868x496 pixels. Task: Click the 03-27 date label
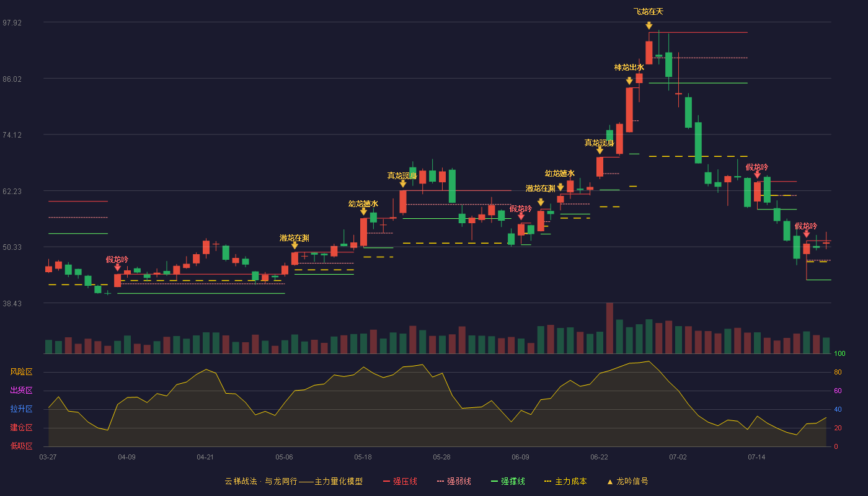coord(48,457)
